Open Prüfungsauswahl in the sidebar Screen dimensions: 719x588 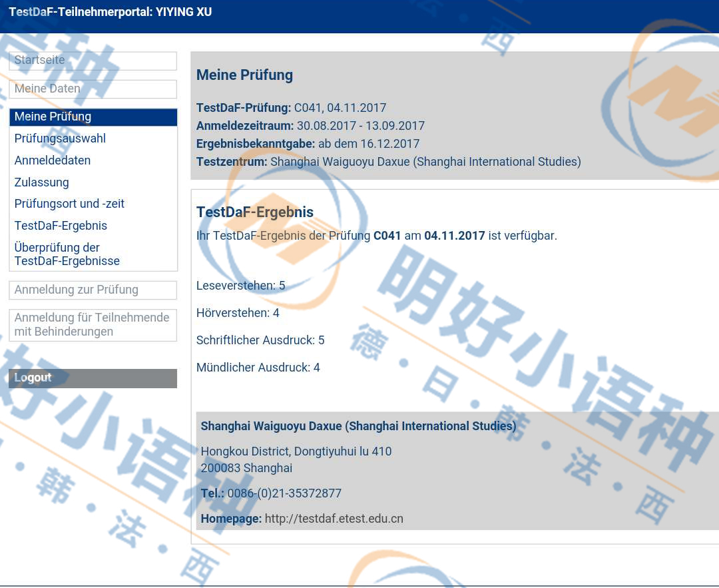pyautogui.click(x=60, y=139)
